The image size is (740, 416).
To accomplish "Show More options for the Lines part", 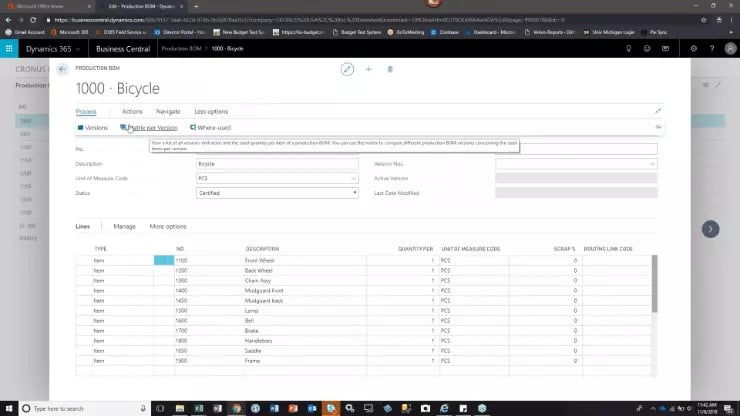I will tap(168, 226).
